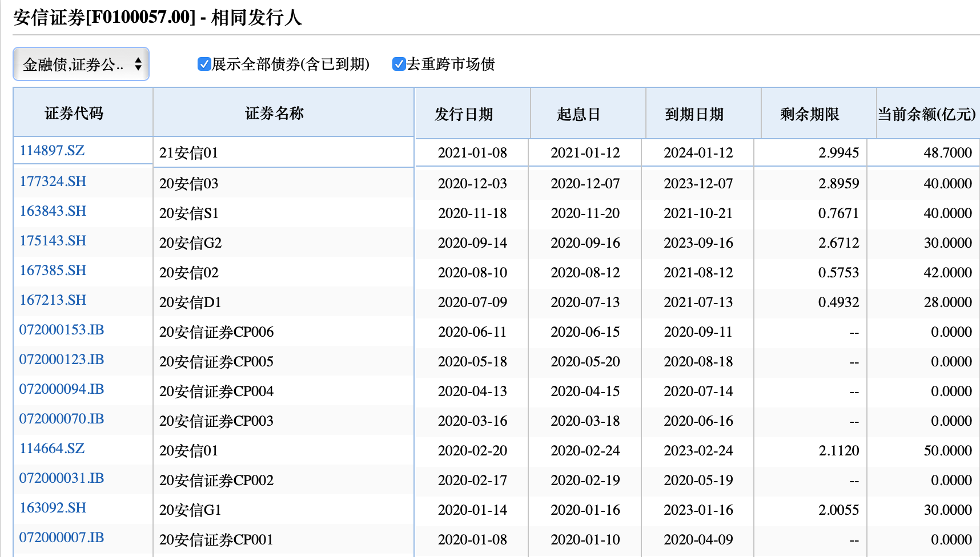Click the maturity date 2023-12-07

point(698,183)
